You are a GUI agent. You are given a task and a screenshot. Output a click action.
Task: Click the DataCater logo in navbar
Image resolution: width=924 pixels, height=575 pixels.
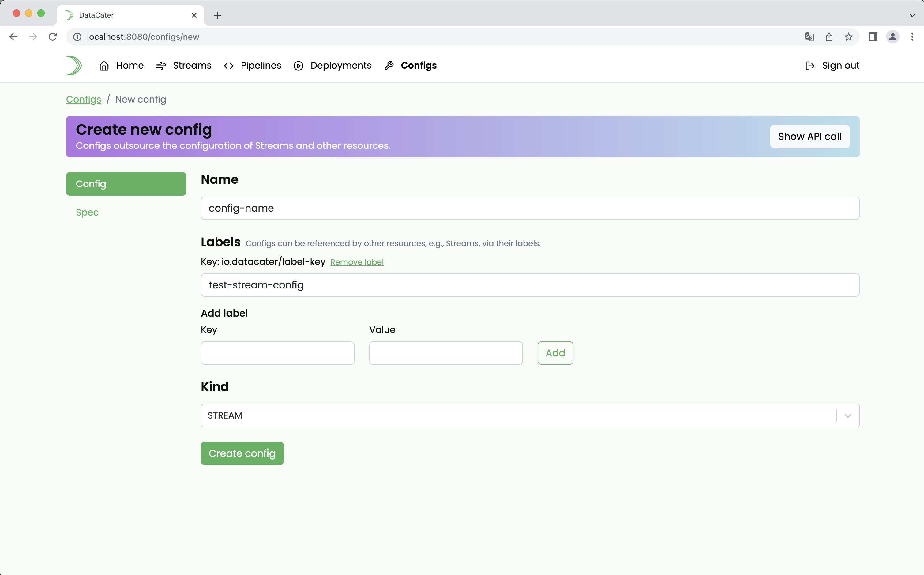[x=74, y=66]
